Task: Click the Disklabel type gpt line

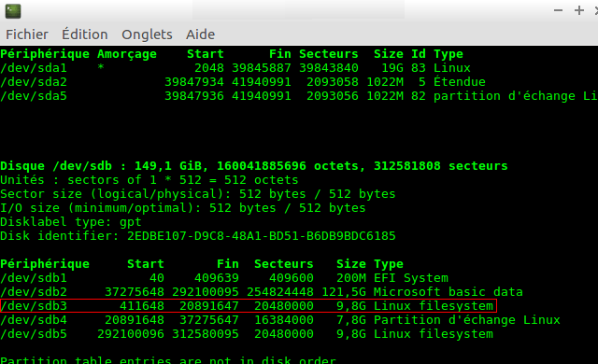Action: pos(71,222)
